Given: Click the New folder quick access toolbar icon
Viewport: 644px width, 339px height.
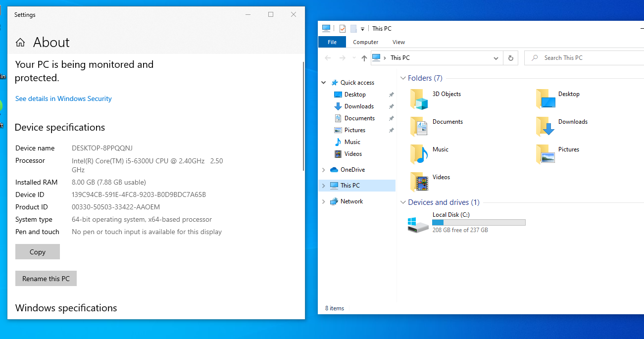Looking at the screenshot, I should tap(353, 29).
